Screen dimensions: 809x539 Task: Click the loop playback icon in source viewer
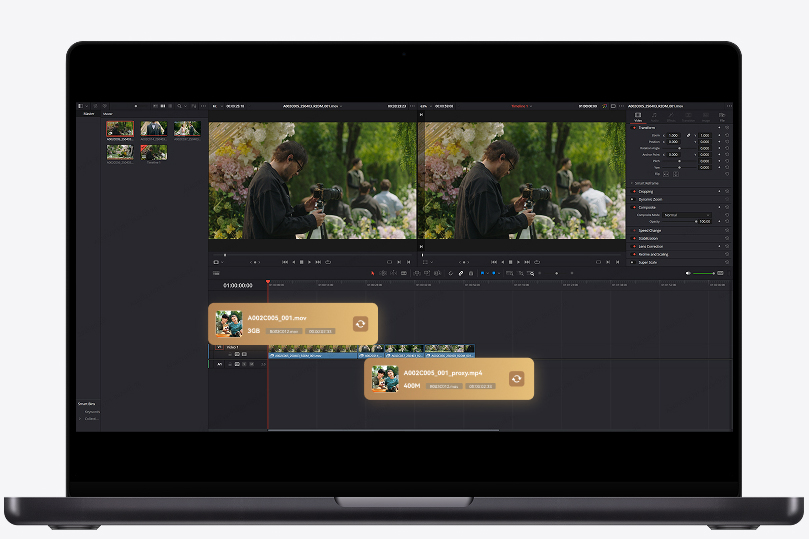[x=330, y=262]
